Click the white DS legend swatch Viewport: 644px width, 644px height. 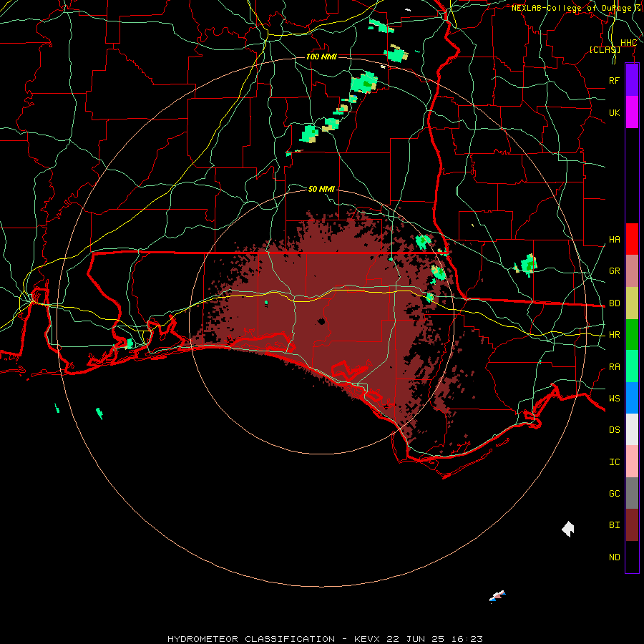632,429
